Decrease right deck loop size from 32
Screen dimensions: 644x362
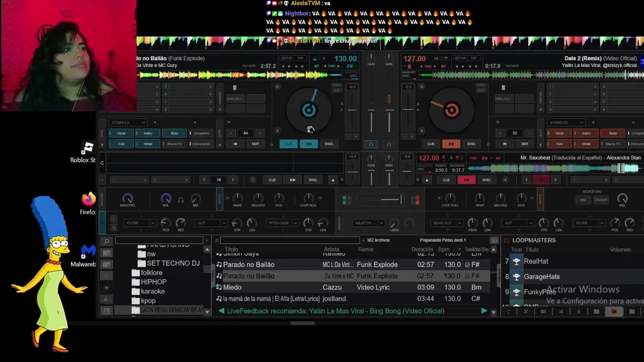501,133
